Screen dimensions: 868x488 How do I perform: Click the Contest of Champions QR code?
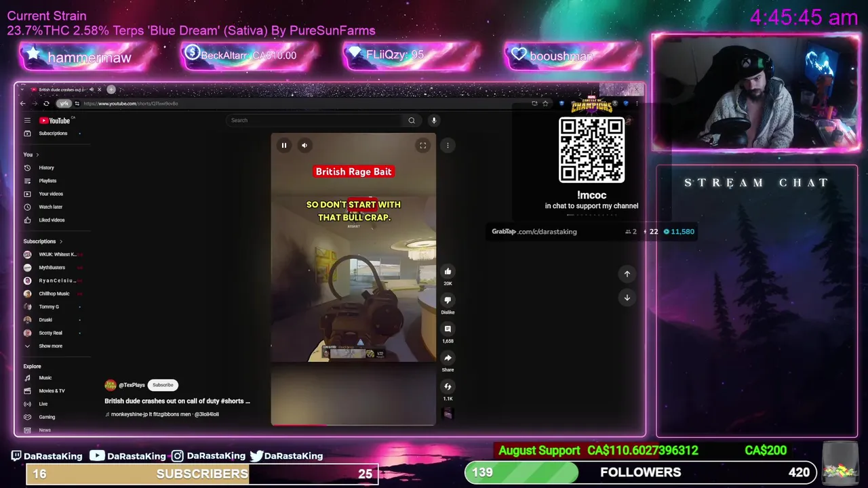[591, 150]
